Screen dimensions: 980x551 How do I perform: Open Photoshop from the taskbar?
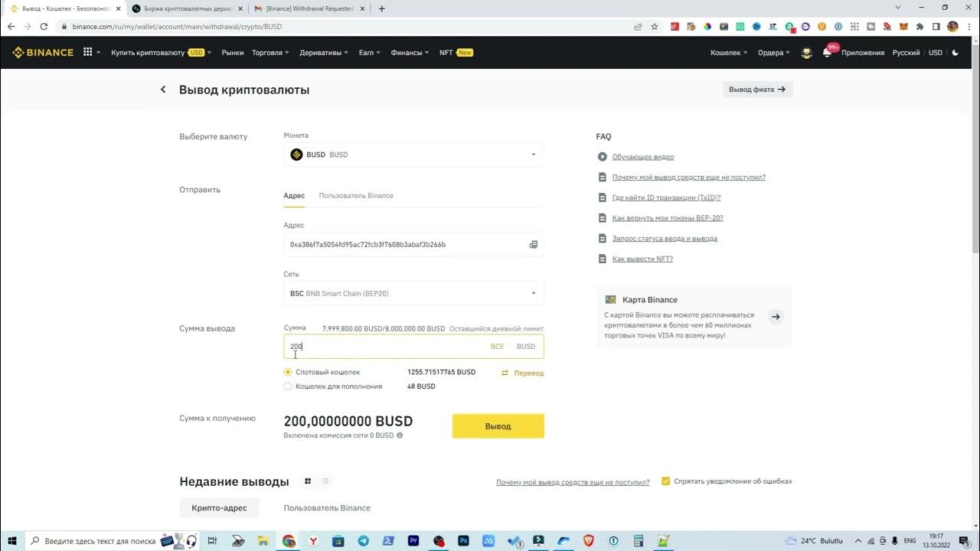463,541
